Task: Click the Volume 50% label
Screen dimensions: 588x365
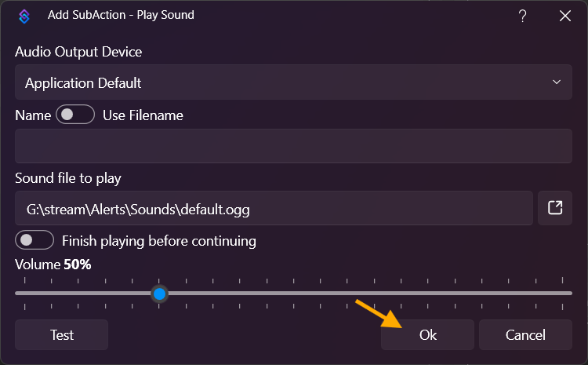Action: point(53,265)
